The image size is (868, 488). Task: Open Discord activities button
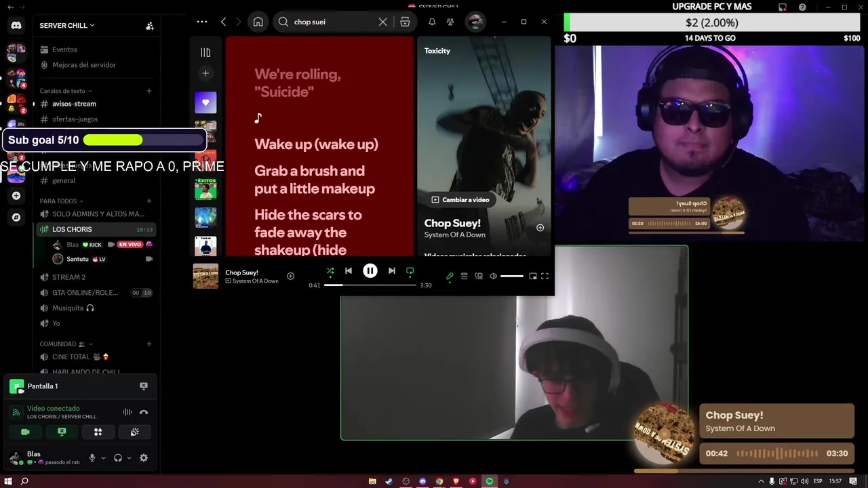(x=98, y=432)
